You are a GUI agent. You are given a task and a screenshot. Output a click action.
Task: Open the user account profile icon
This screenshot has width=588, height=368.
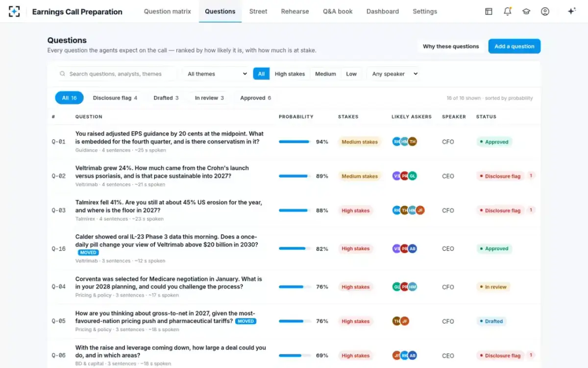point(545,11)
